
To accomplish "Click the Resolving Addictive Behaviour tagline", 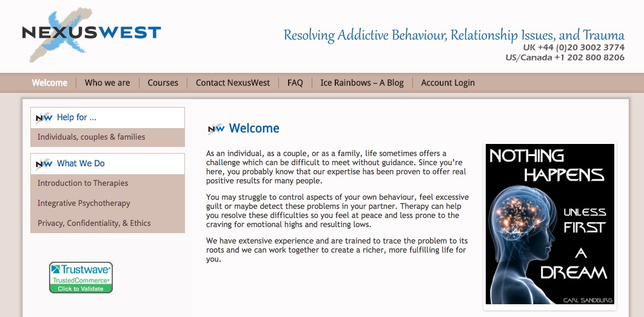I will click(x=454, y=35).
